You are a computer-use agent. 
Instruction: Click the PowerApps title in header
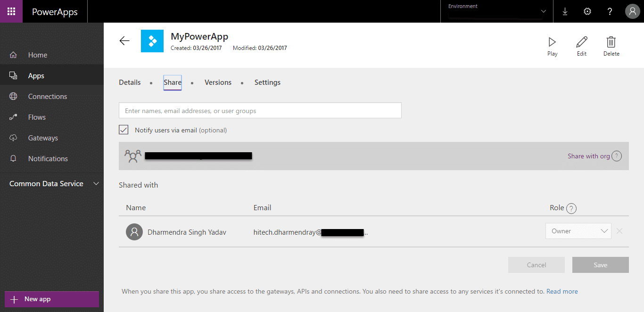(55, 12)
